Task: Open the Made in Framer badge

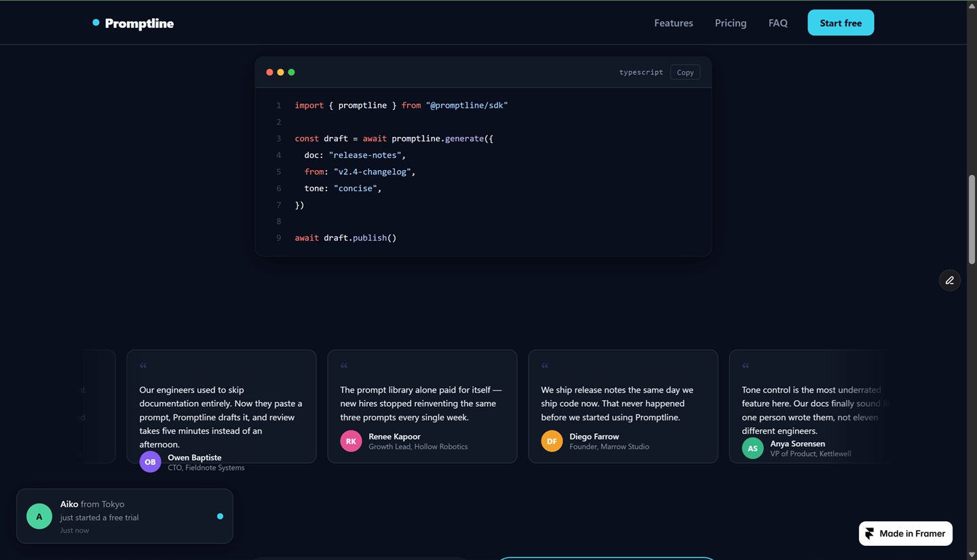Action: [x=906, y=534]
